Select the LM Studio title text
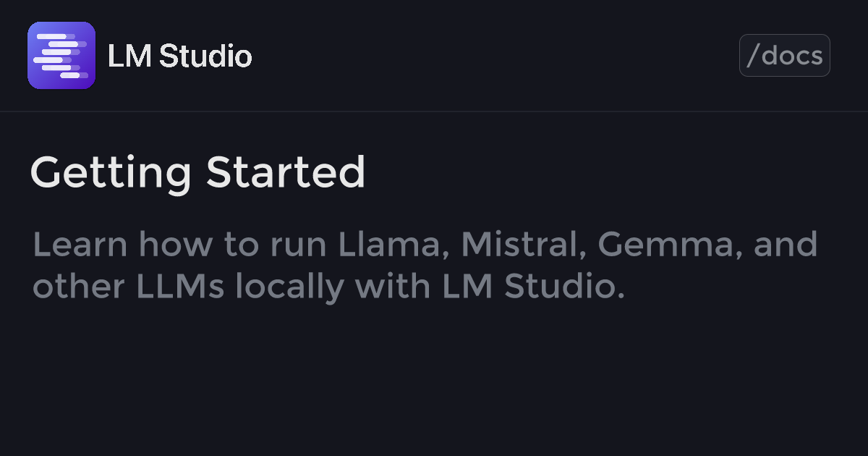Viewport: 868px width, 456px height. [179, 56]
